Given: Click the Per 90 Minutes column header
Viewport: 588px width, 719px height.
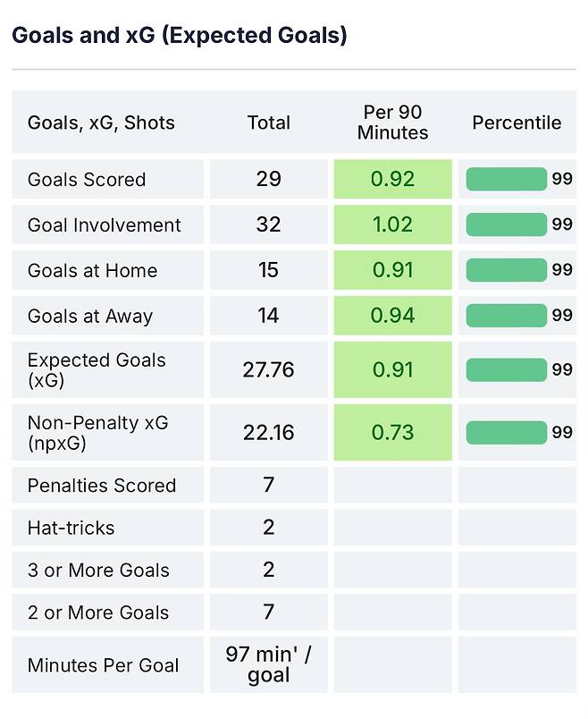Looking at the screenshot, I should (392, 123).
